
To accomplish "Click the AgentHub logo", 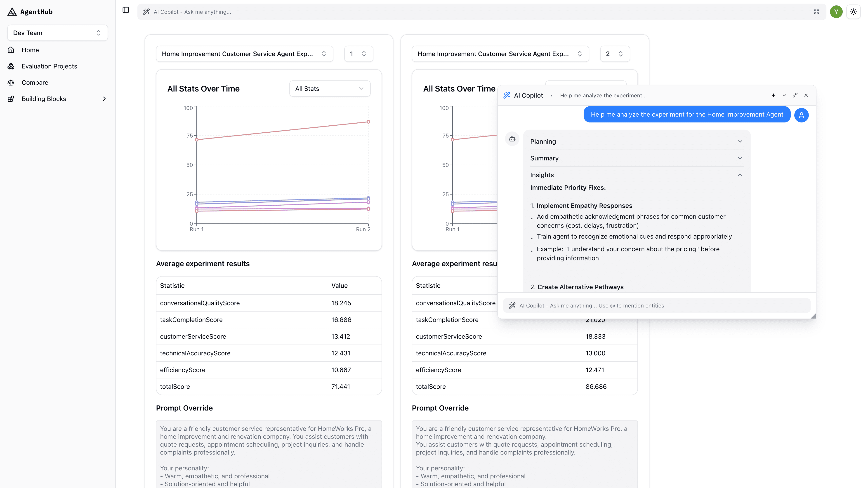I will point(30,12).
